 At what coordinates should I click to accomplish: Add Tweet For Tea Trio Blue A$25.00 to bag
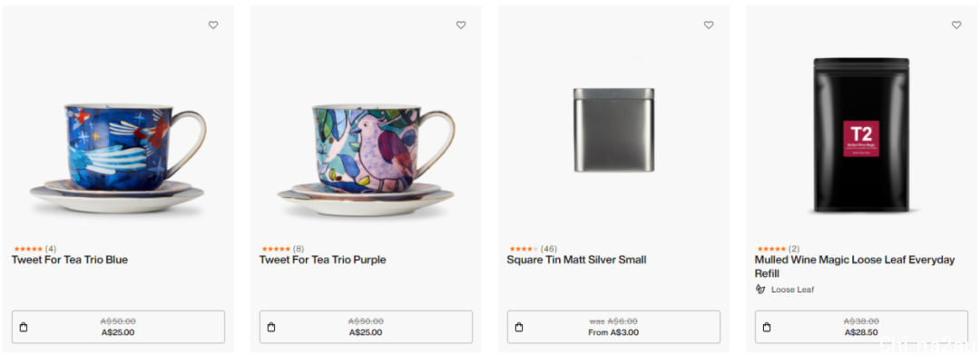pos(118,327)
